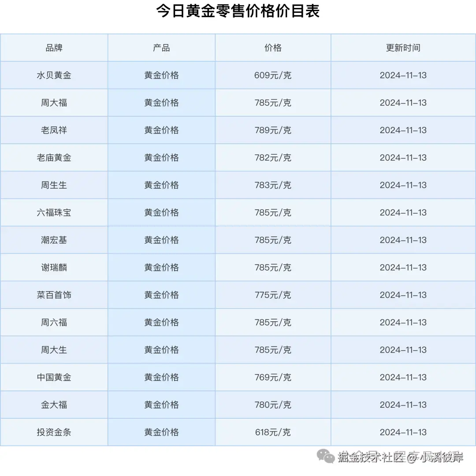
Task: Select the 投资金条 price 618元/克
Action: click(x=272, y=432)
